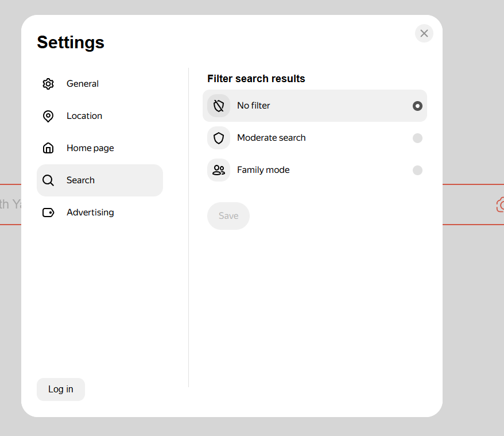Click the people icon for Family mode
The width and height of the screenshot is (504, 436).
[x=219, y=170]
